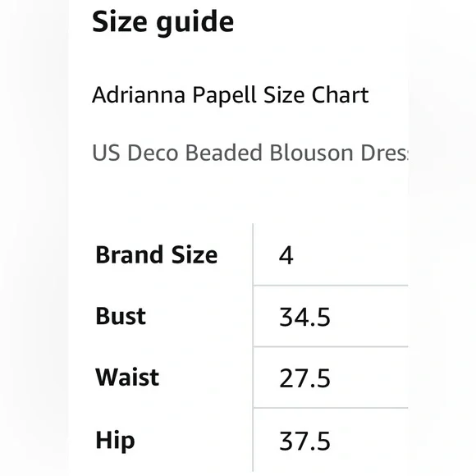Click the word guide in the heading
476x476 pixels.
195,24
